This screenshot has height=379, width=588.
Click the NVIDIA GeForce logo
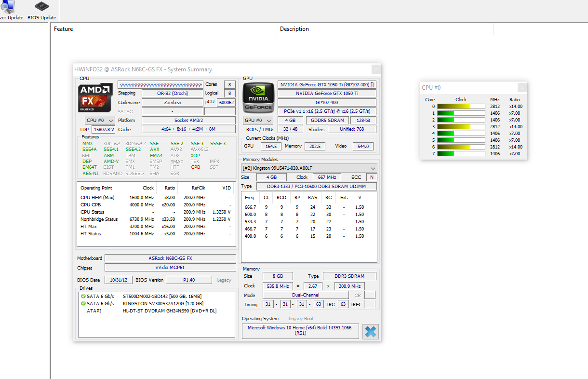click(x=258, y=98)
